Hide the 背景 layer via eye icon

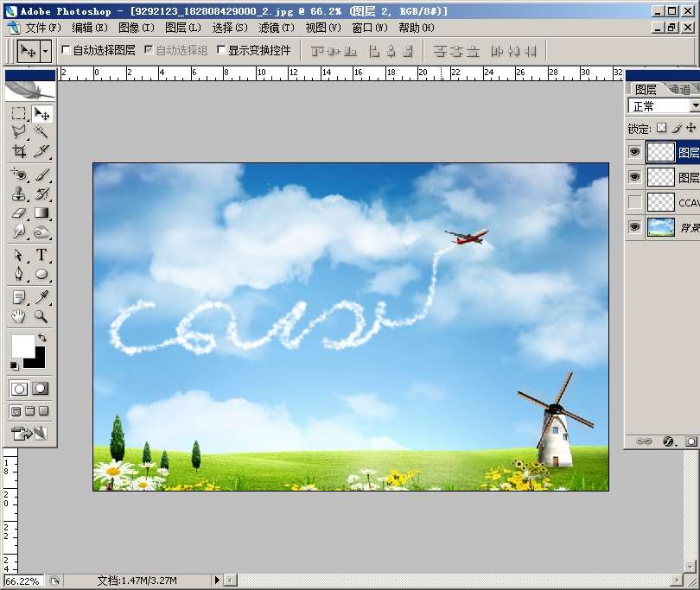[x=635, y=227]
